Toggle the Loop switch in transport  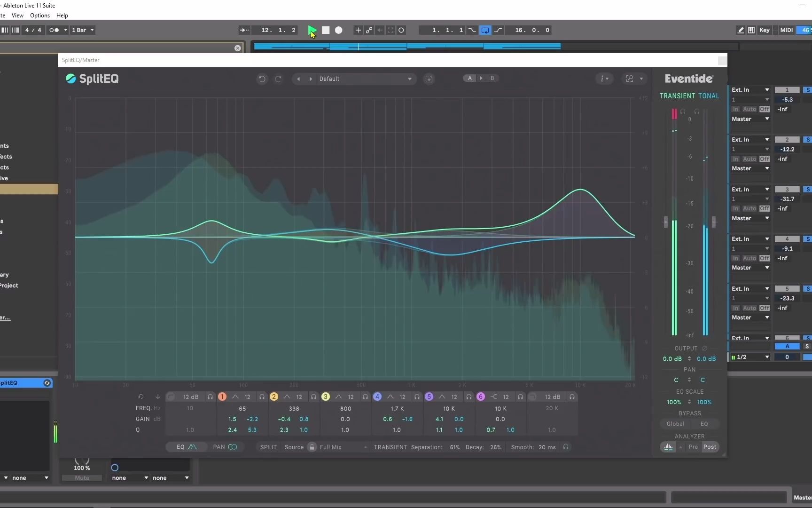tap(485, 30)
